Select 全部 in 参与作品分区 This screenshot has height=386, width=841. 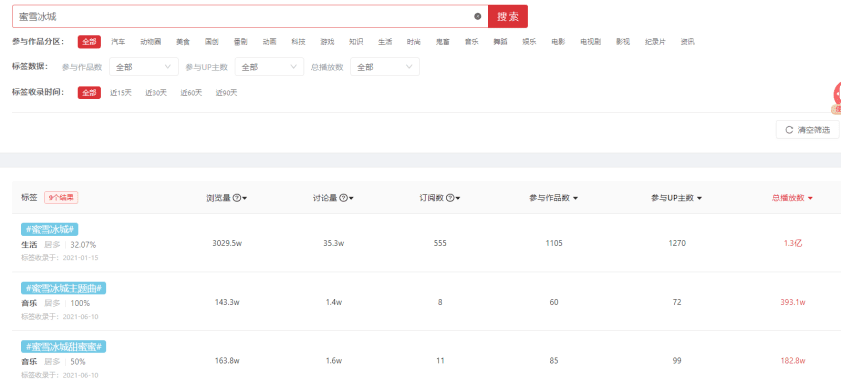pyautogui.click(x=89, y=41)
